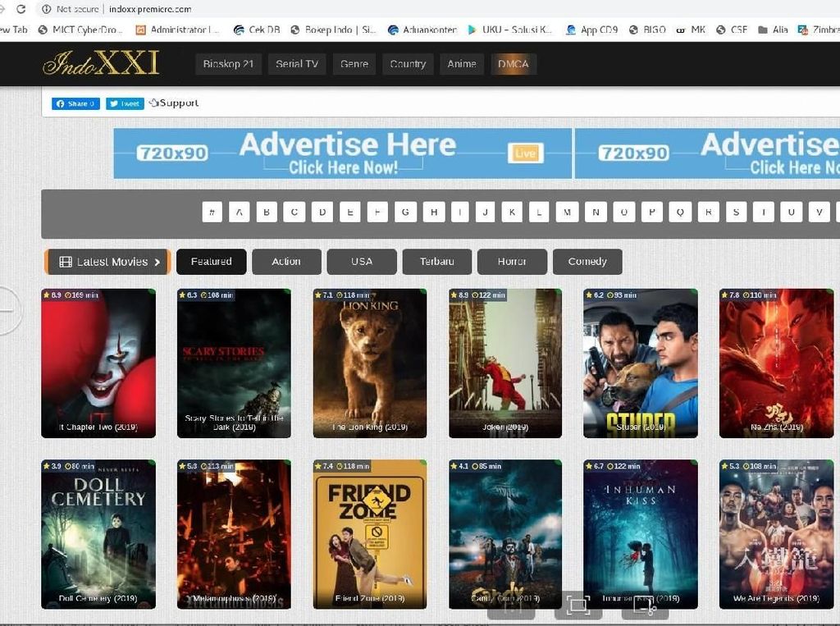Go to the Anime section
The image size is (840, 626).
(462, 64)
